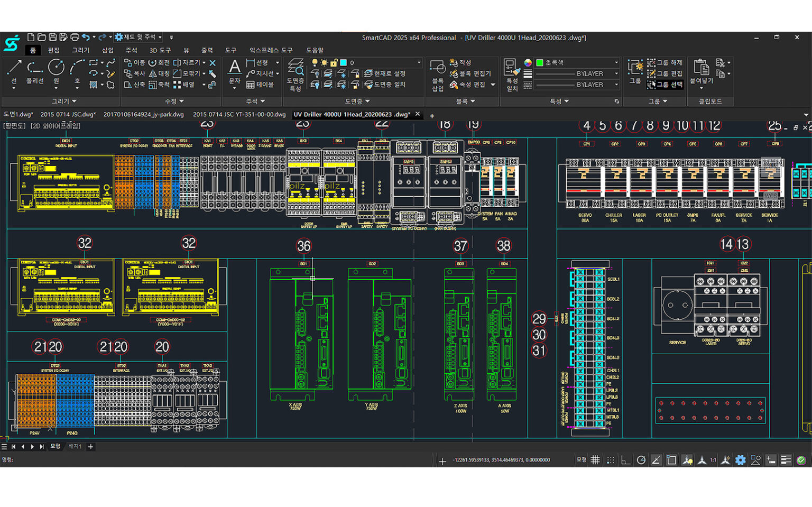Open the 도면1.dwg drawing tab
The width and height of the screenshot is (812, 507).
point(19,114)
